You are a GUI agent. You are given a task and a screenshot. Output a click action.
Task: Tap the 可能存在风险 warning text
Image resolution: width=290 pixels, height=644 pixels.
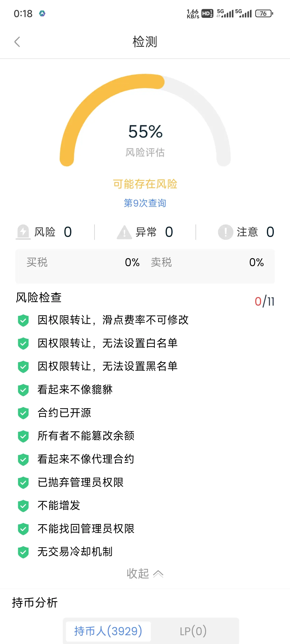tap(145, 184)
